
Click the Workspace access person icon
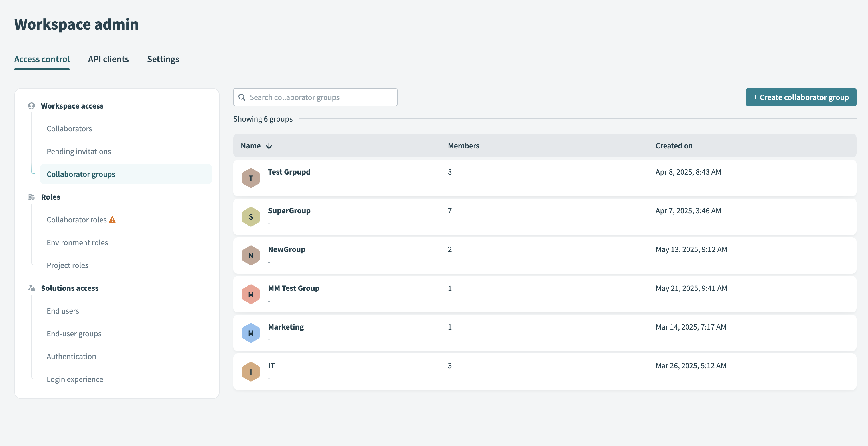(31, 106)
